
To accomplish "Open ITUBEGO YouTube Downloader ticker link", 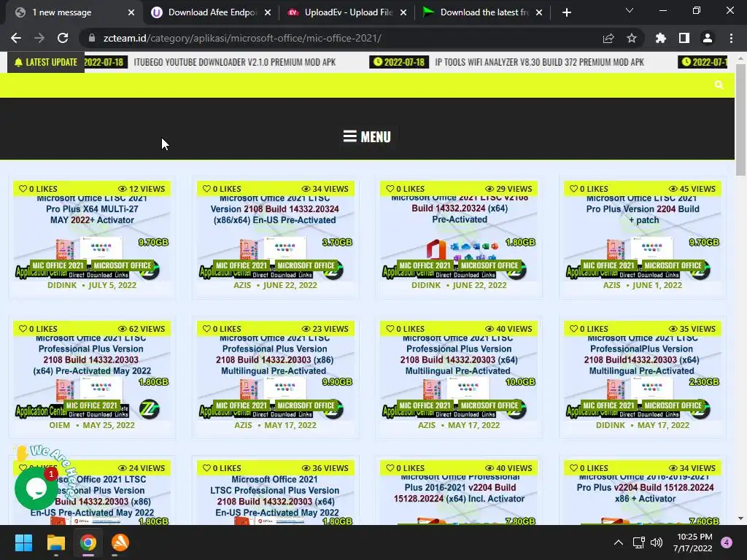I will point(235,62).
